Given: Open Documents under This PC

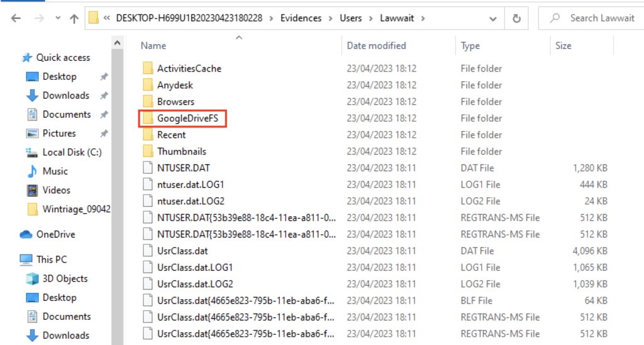Looking at the screenshot, I should tap(67, 316).
